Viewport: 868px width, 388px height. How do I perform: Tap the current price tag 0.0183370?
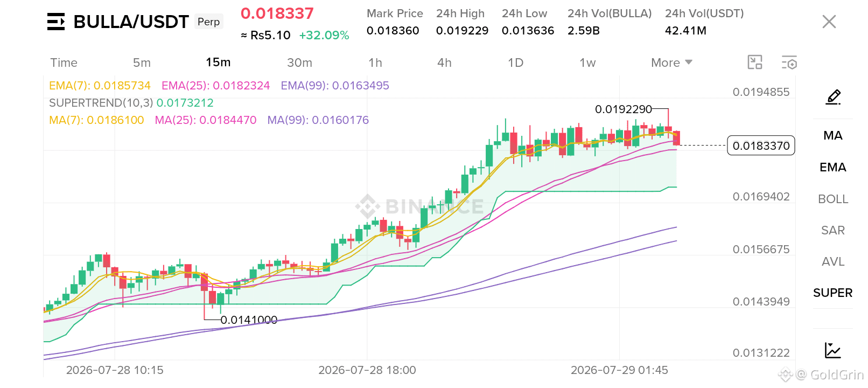[x=761, y=145]
